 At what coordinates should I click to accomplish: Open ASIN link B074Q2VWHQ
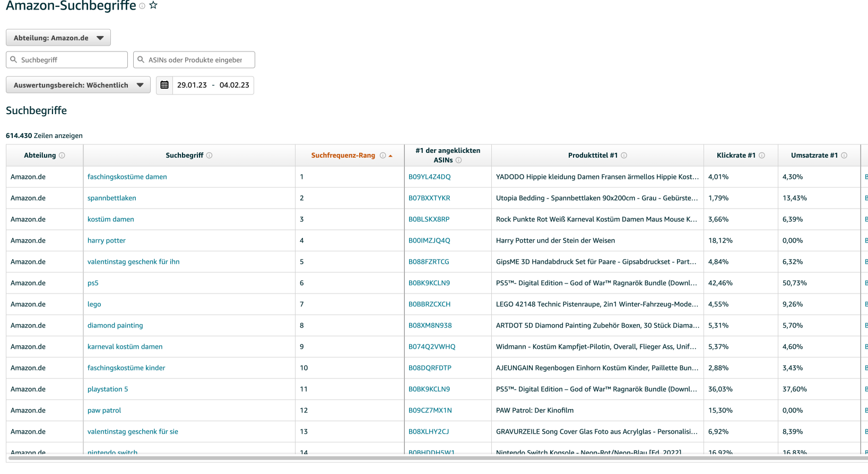(432, 347)
